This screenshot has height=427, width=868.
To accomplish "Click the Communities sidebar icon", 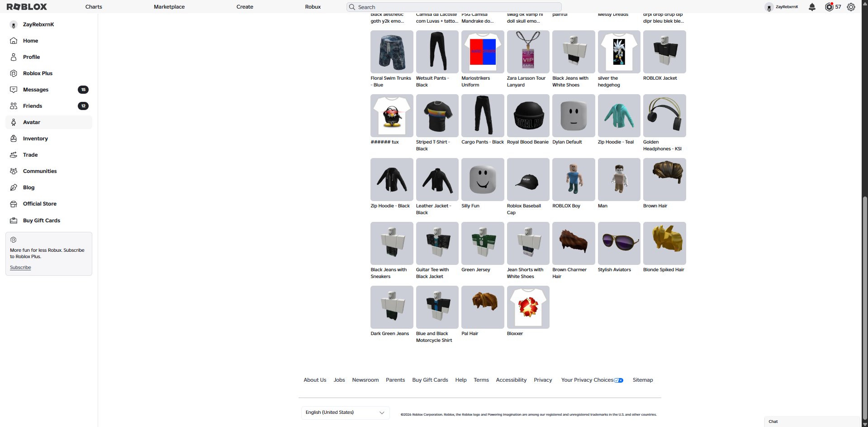I will [14, 171].
